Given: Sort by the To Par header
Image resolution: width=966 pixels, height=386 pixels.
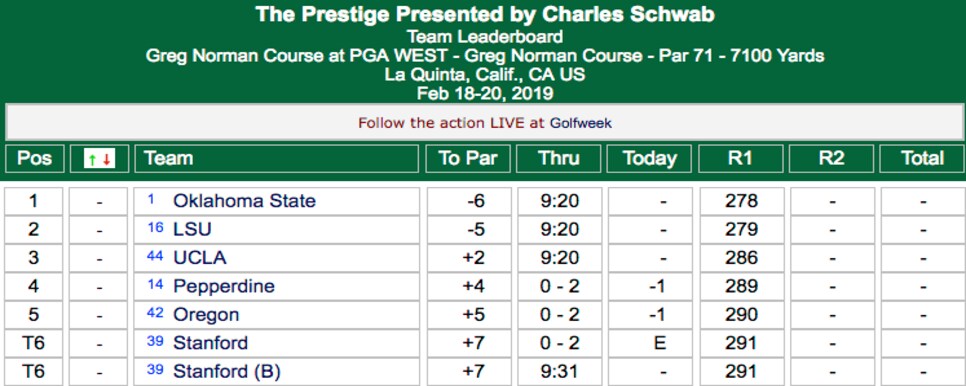Looking at the screenshot, I should click(x=468, y=159).
